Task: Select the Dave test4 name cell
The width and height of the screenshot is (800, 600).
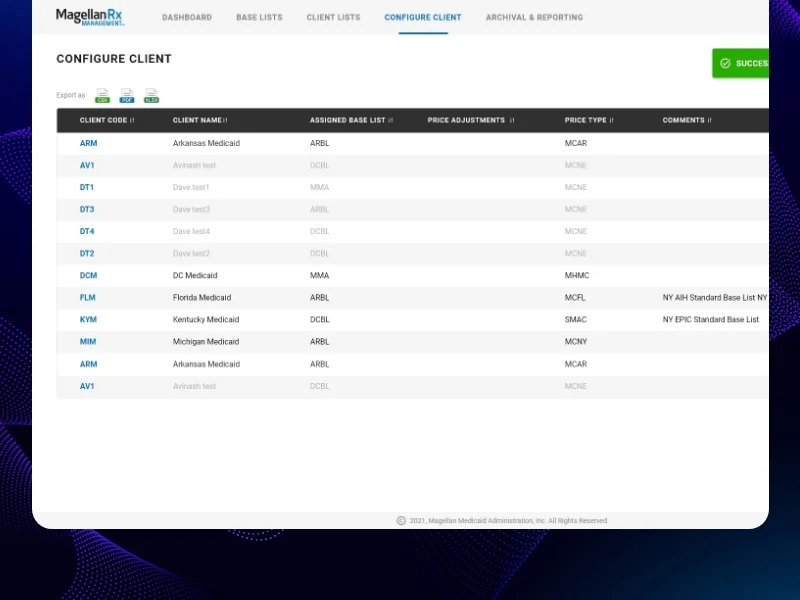Action: [x=191, y=231]
